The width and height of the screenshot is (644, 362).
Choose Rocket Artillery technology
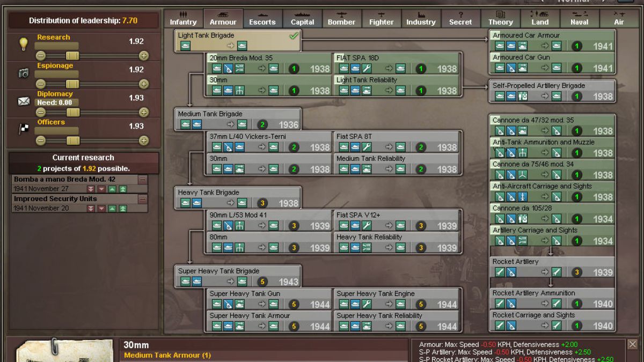click(x=552, y=267)
